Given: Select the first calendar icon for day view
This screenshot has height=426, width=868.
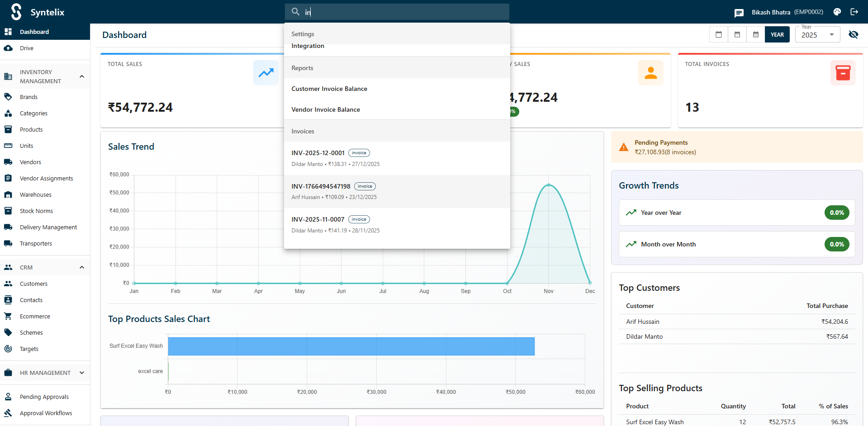Looking at the screenshot, I should point(719,35).
